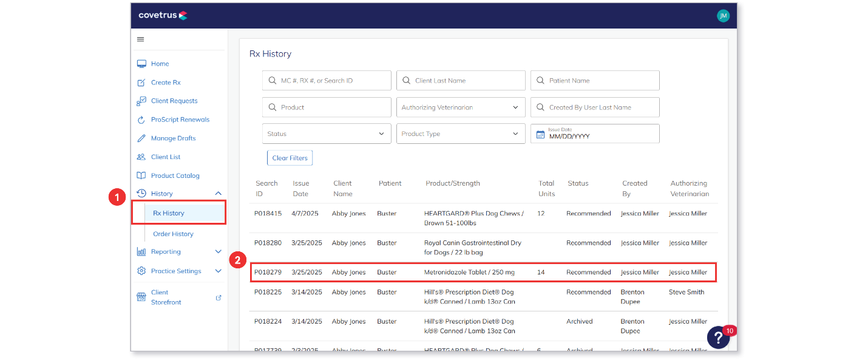Click the Create Rx pencil-square icon

[x=141, y=83]
